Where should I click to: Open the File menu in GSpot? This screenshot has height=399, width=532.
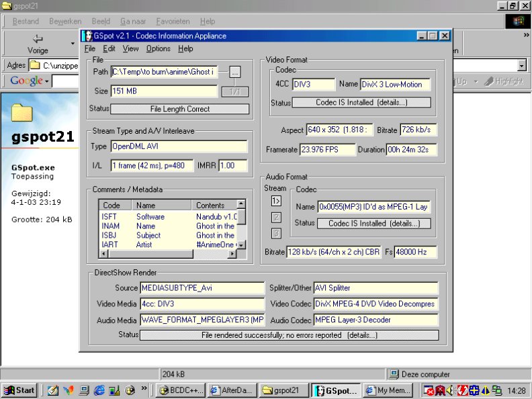coord(89,48)
